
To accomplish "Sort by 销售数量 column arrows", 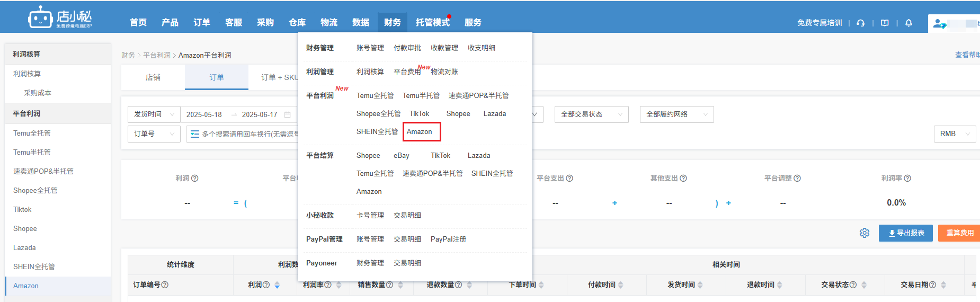I will point(400,285).
